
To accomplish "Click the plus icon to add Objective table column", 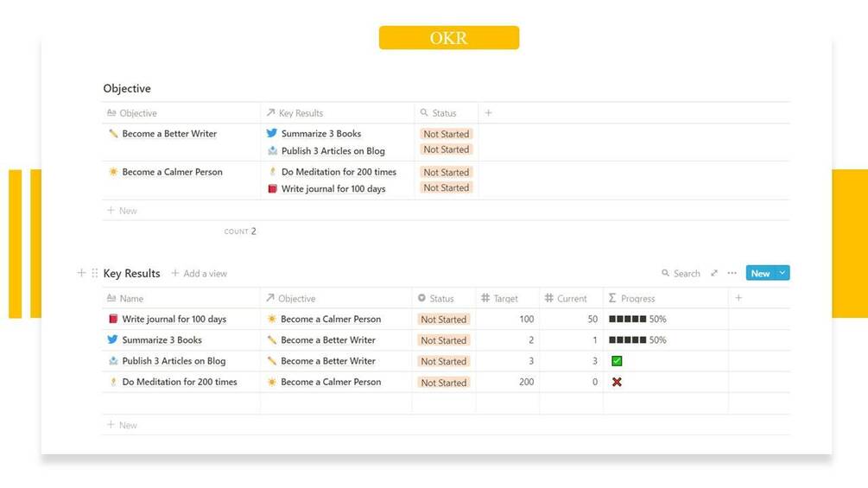I will [488, 113].
